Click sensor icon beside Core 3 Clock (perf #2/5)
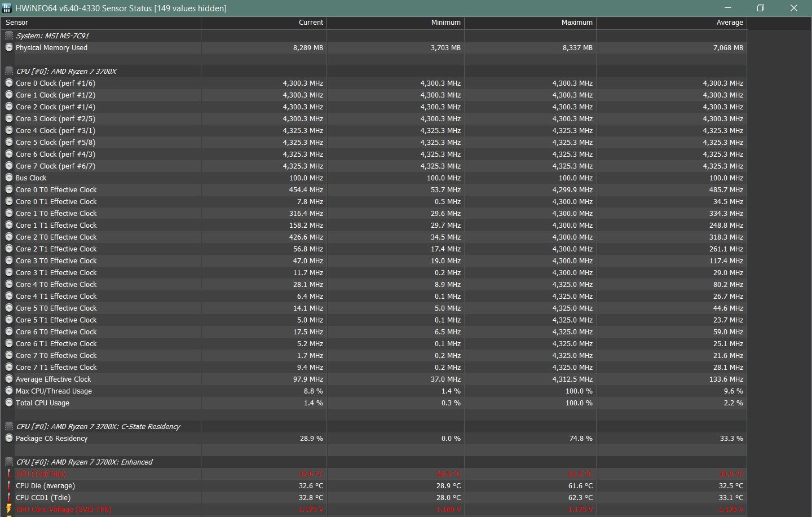 point(8,118)
